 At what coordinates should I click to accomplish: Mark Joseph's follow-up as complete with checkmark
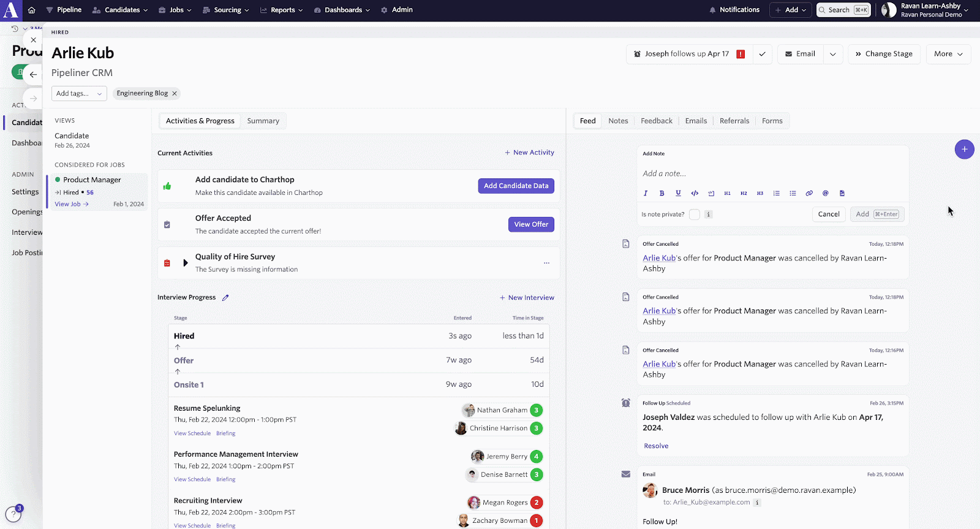(762, 54)
